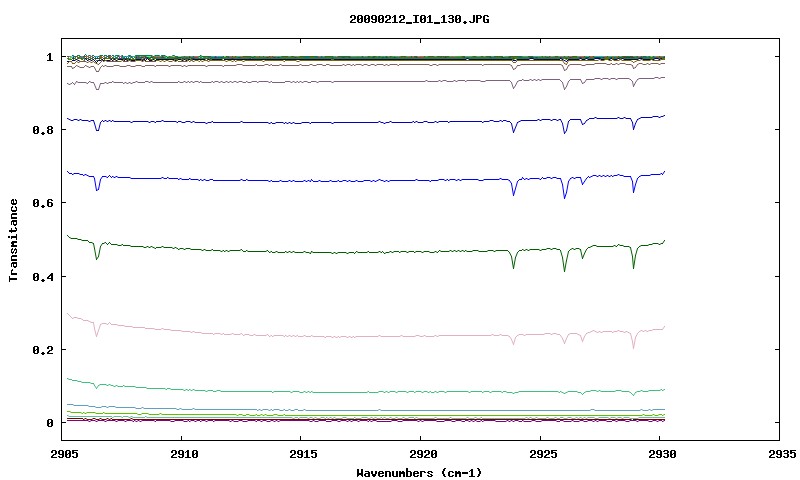Click the x-axis tick label 2930

pyautogui.click(x=662, y=454)
